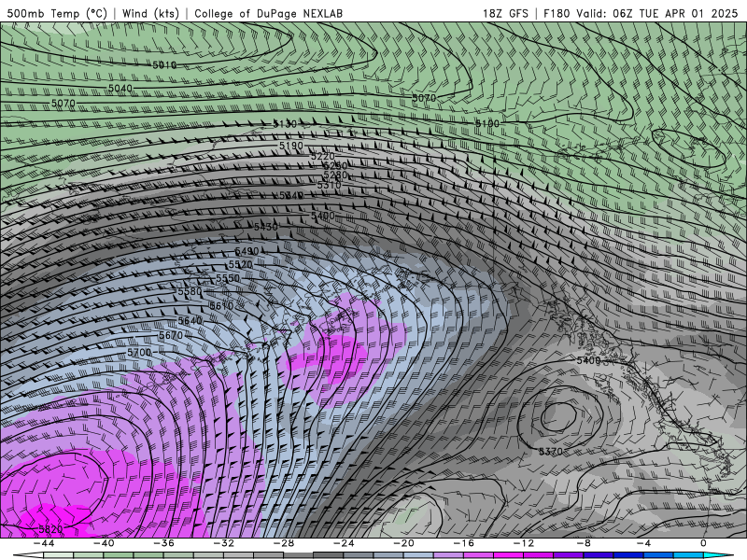The height and width of the screenshot is (560, 747).
Task: Click the 5580 height contour label
Action: [190, 291]
